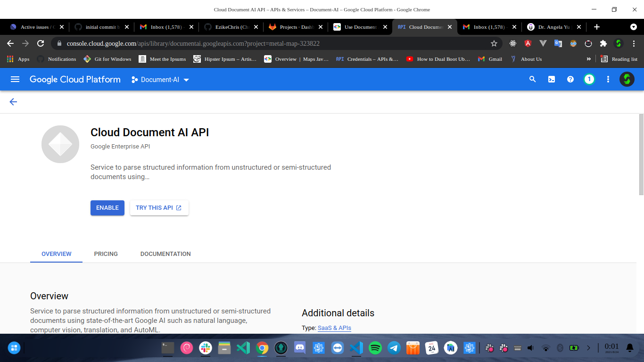Viewport: 644px width, 362px height.
Task: Open the clock showing 0:01
Action: tap(611, 348)
